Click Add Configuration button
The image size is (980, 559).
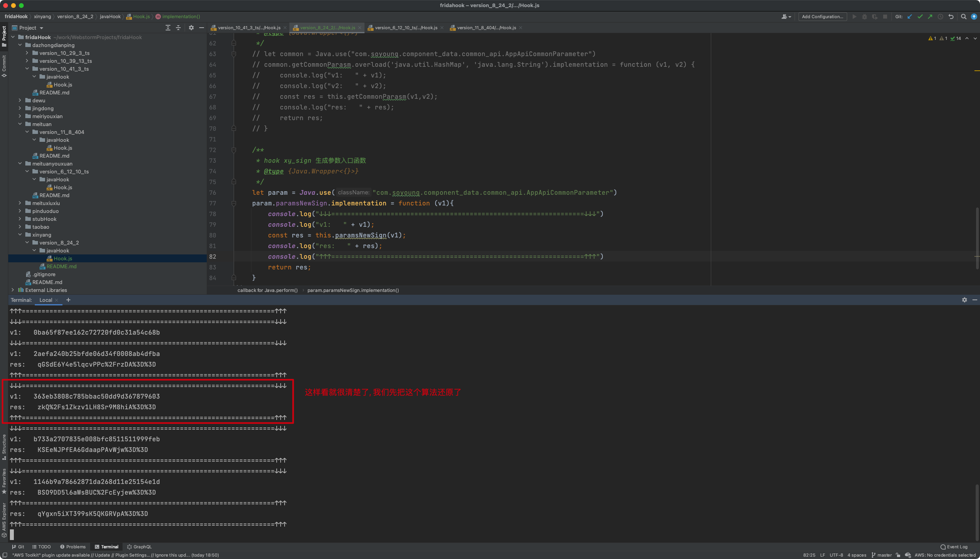[822, 17]
